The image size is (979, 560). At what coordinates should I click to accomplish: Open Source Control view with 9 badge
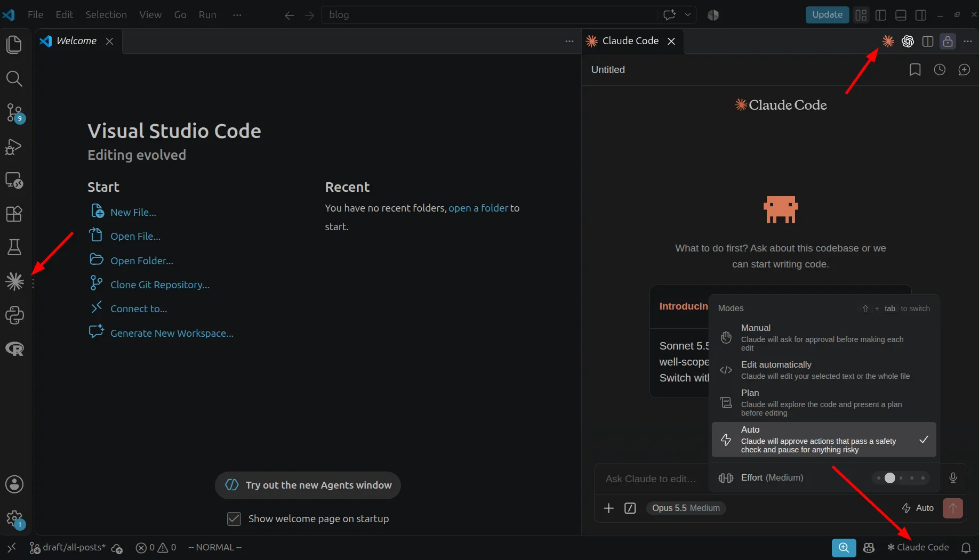[14, 112]
